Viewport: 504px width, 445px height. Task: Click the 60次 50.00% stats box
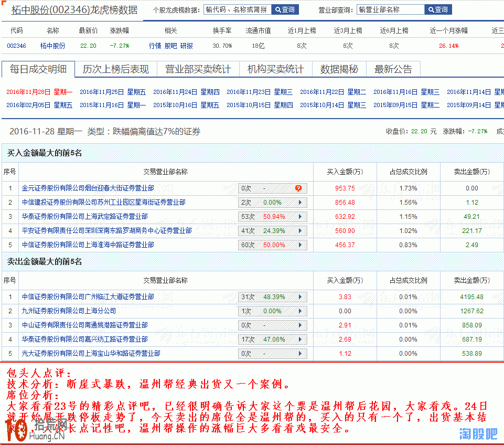pos(273,245)
